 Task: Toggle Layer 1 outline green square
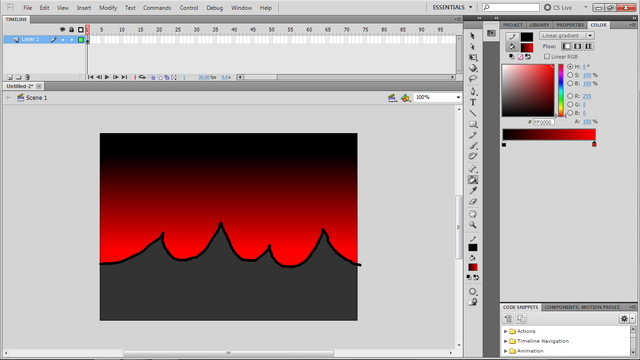[81, 40]
